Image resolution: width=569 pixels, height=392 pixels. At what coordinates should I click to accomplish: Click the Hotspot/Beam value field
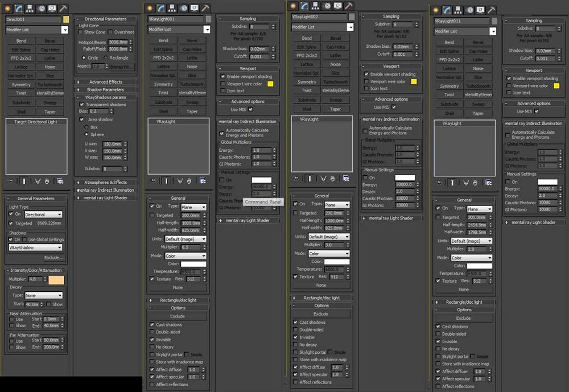(x=118, y=42)
